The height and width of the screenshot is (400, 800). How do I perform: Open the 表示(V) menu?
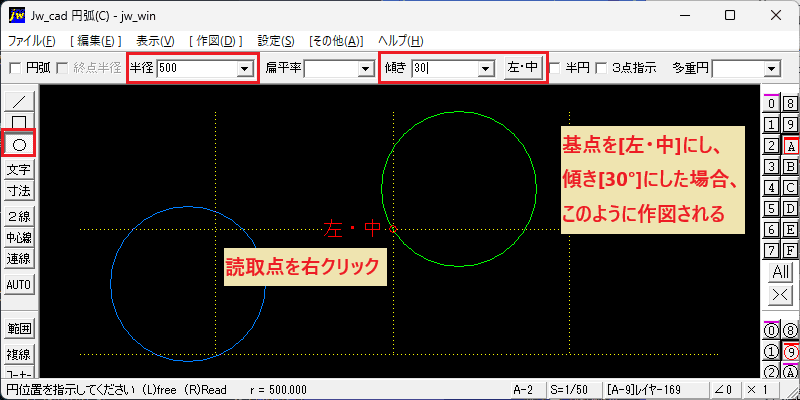tap(155, 41)
